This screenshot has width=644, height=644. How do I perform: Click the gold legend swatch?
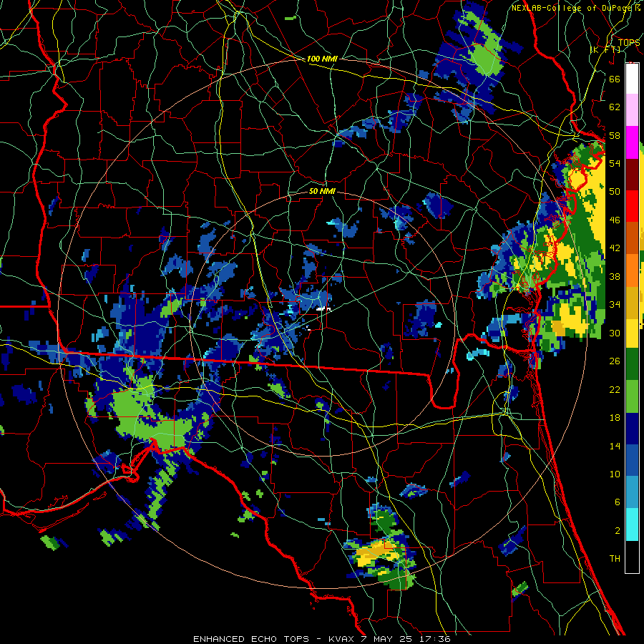(632, 302)
